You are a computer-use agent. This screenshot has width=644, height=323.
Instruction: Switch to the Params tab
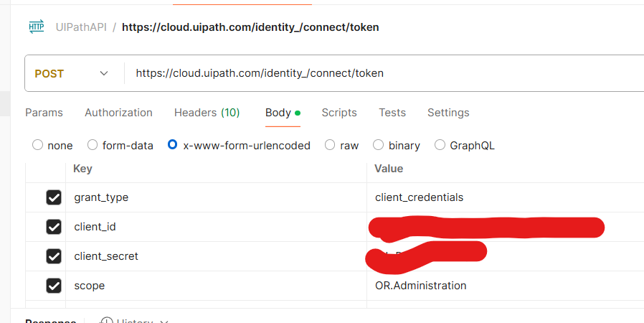pyautogui.click(x=44, y=113)
